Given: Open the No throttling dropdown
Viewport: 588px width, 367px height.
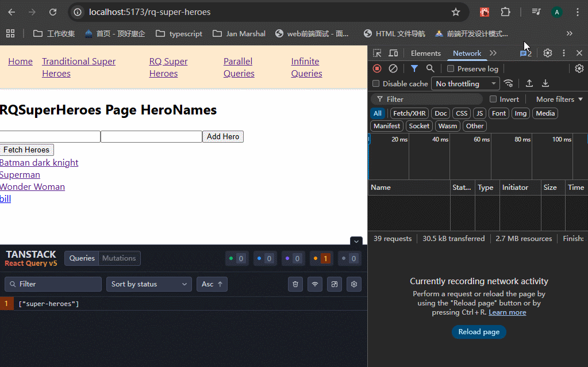Looking at the screenshot, I should 465,83.
